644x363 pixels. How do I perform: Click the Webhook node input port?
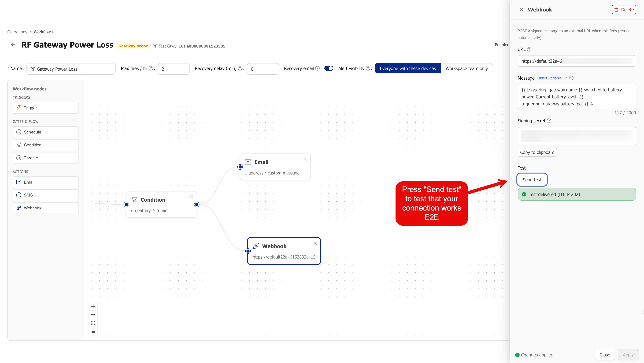click(248, 251)
